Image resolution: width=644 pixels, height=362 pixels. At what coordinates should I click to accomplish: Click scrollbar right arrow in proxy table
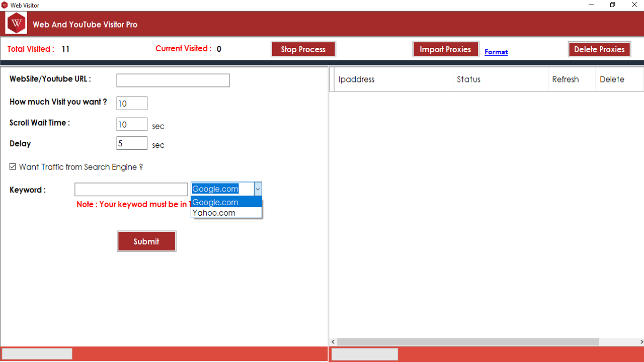[x=640, y=342]
